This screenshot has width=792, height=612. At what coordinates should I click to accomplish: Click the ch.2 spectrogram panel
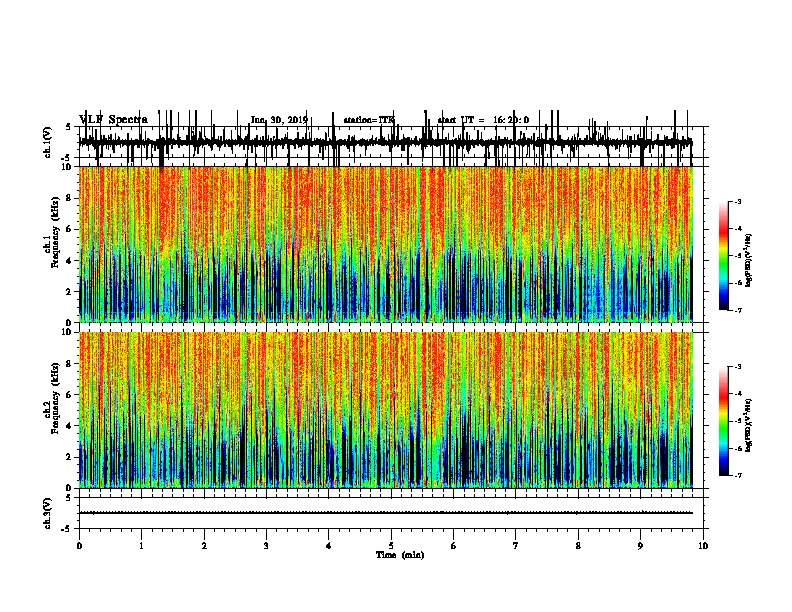tap(386, 410)
